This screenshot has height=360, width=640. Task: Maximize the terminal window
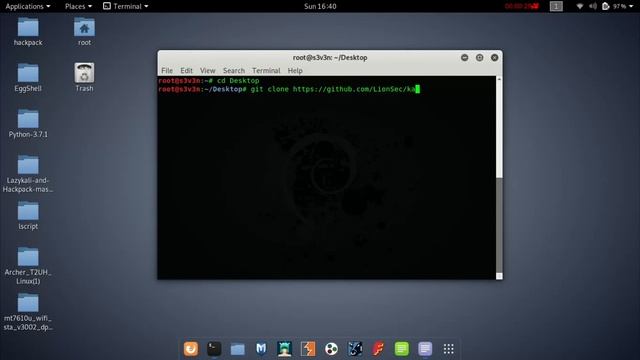click(x=480, y=58)
